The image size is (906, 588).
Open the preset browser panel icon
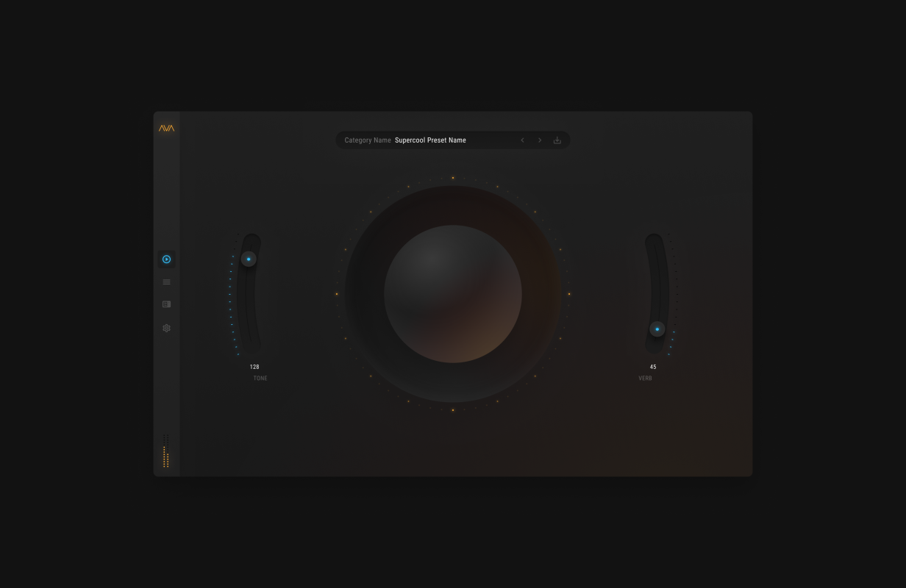click(x=166, y=304)
